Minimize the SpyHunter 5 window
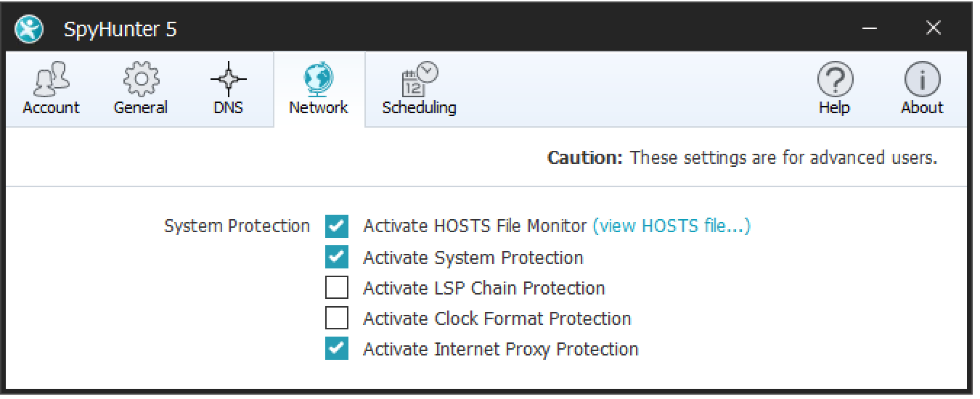The width and height of the screenshot is (980, 399). (x=870, y=29)
